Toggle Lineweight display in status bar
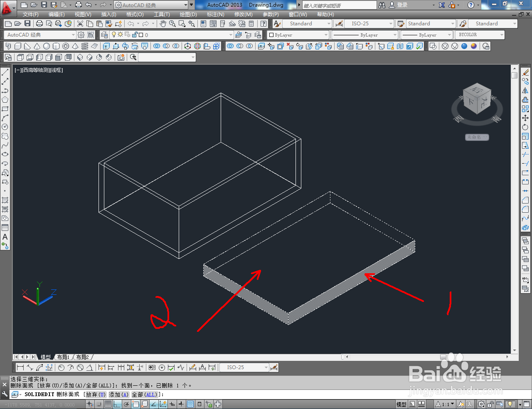The image size is (532, 409). coord(181,404)
